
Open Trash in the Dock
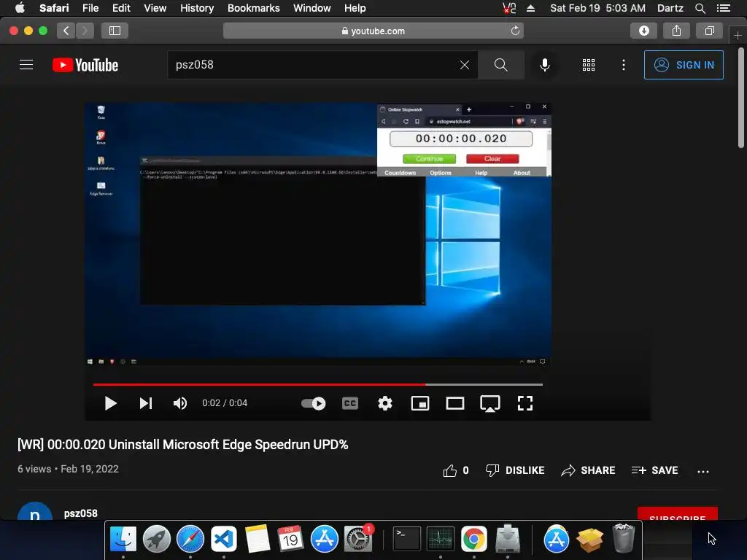click(623, 538)
